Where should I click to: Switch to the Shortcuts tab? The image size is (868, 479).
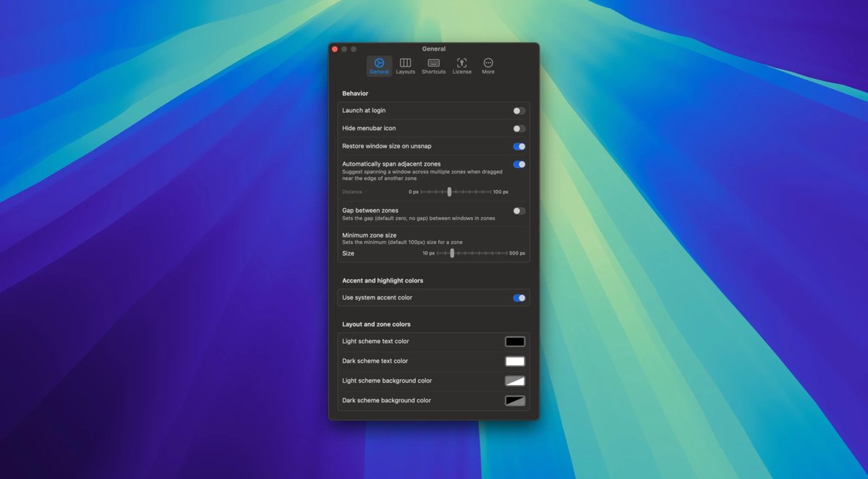click(433, 66)
